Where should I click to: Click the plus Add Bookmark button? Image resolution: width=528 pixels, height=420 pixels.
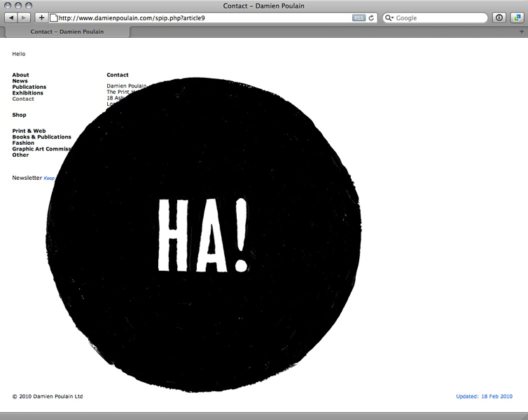41,17
